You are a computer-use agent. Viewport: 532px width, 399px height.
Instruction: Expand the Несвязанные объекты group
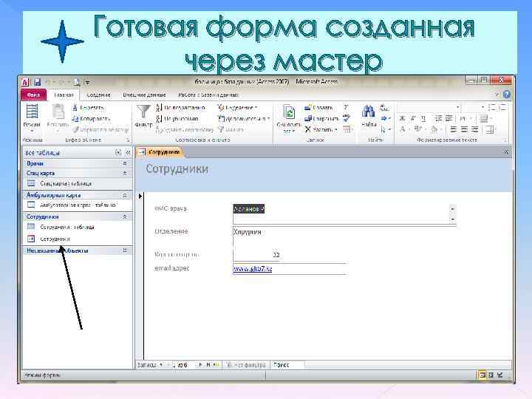pyautogui.click(x=125, y=250)
